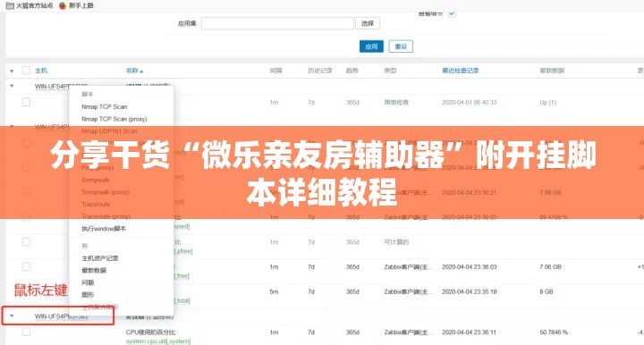Open 图形 from the context menu
The width and height of the screenshot is (644, 345).
(88, 295)
